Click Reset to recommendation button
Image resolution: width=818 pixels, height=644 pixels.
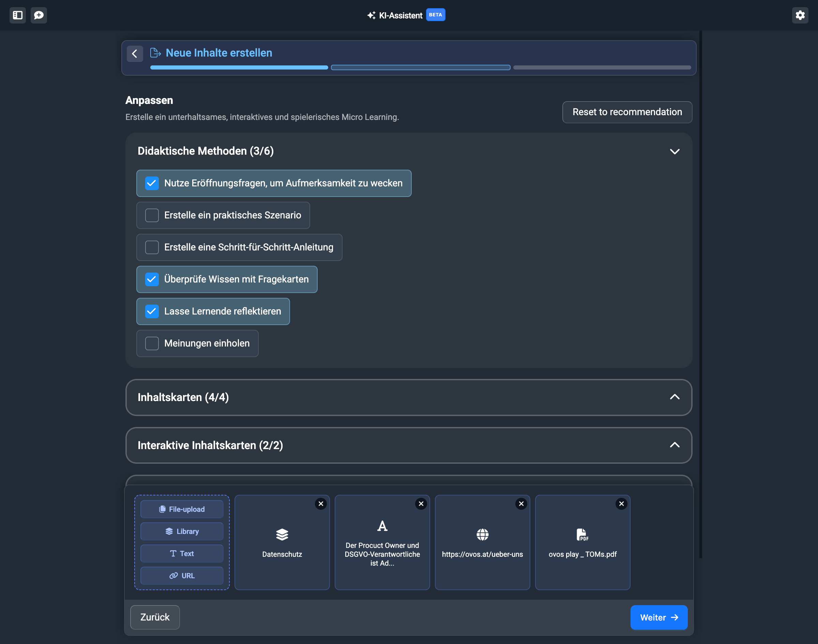[x=627, y=112]
